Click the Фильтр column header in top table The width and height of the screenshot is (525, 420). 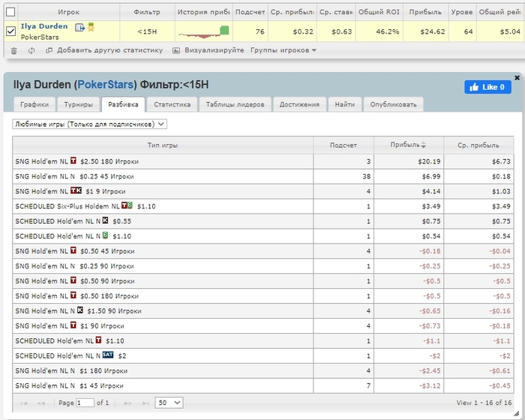pos(147,12)
